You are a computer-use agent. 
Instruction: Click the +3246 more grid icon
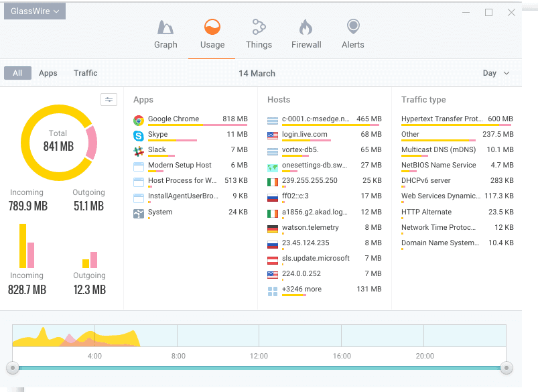(273, 291)
